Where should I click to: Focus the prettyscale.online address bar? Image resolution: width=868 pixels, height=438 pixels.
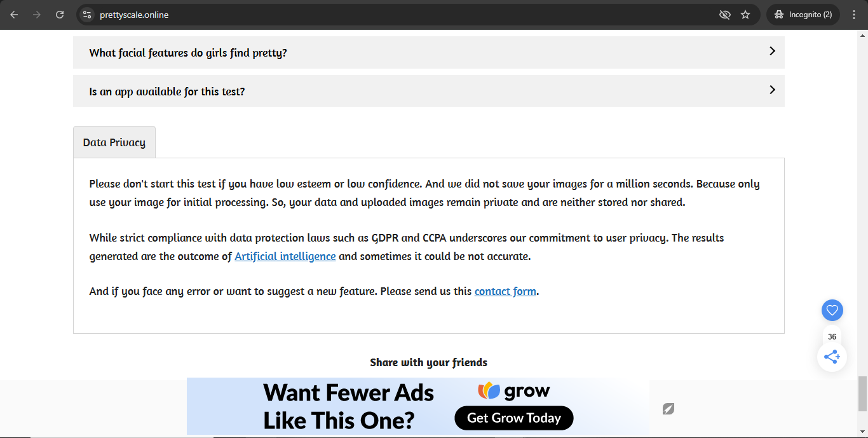(x=381, y=15)
